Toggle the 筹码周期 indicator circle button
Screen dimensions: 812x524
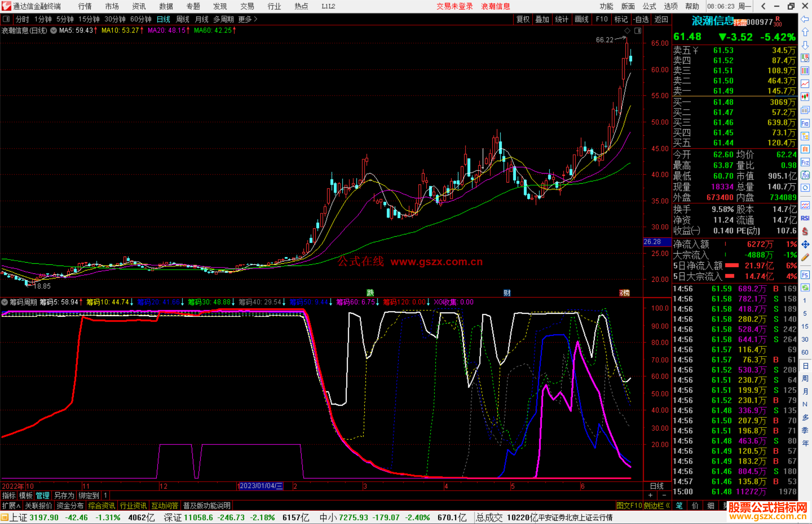[5, 302]
